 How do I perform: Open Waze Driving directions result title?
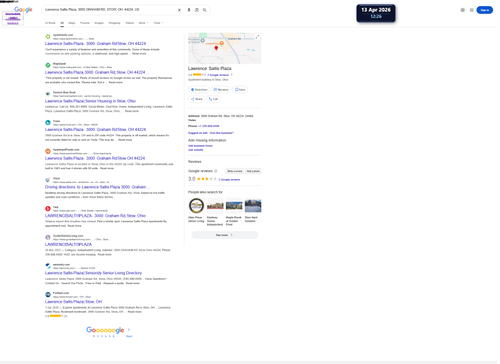coord(96,187)
